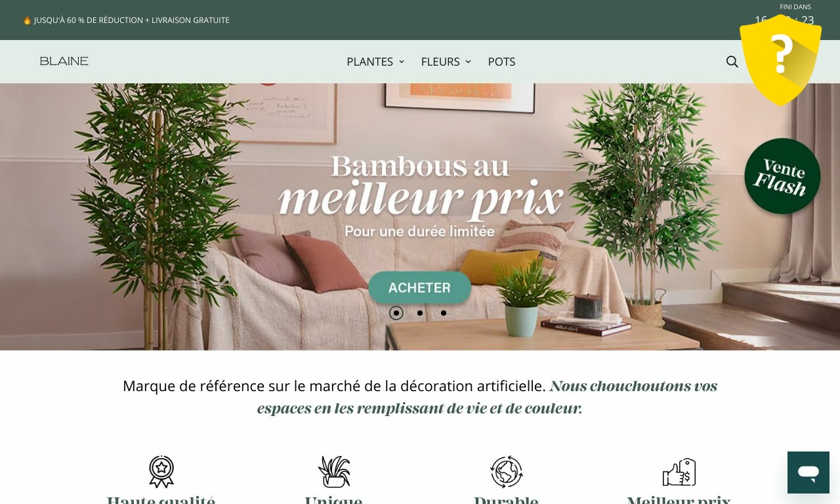
Task: Click the Durable globe recycle icon
Action: click(507, 472)
